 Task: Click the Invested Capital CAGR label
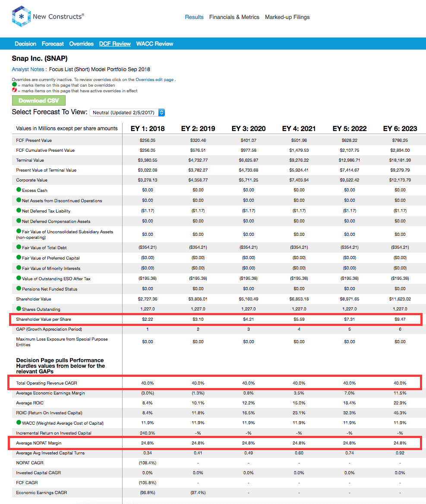click(x=38, y=473)
